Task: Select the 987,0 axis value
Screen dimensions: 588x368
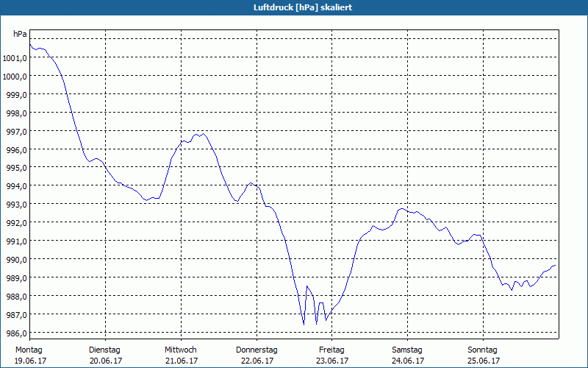Action: [x=16, y=315]
